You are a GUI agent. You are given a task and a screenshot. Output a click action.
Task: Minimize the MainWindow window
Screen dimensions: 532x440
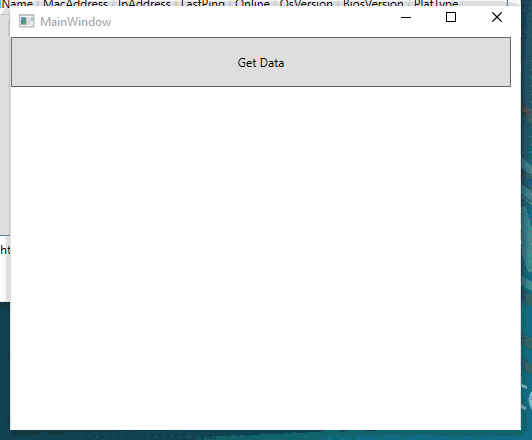[x=406, y=17]
